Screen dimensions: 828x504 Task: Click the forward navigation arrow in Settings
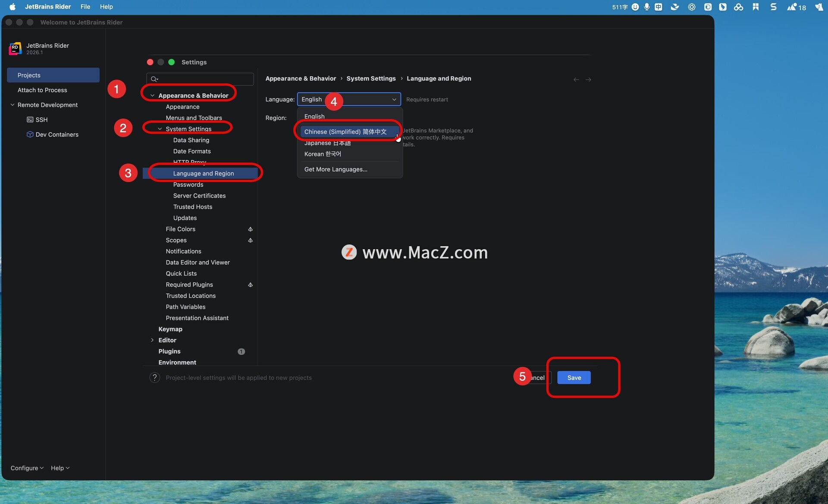click(x=588, y=80)
